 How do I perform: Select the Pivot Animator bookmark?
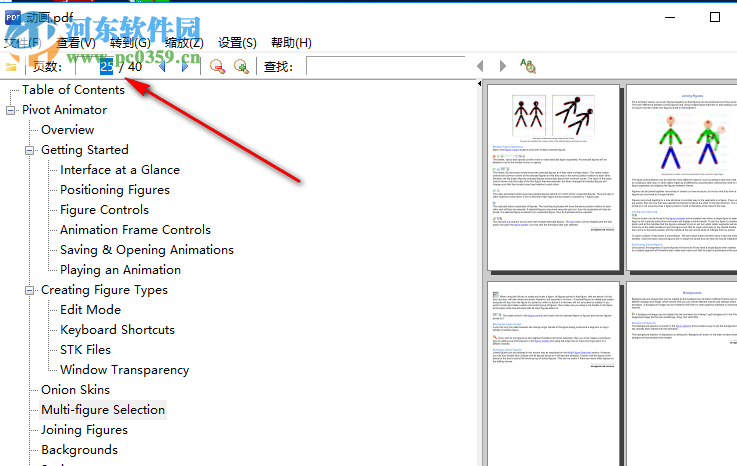pos(64,110)
